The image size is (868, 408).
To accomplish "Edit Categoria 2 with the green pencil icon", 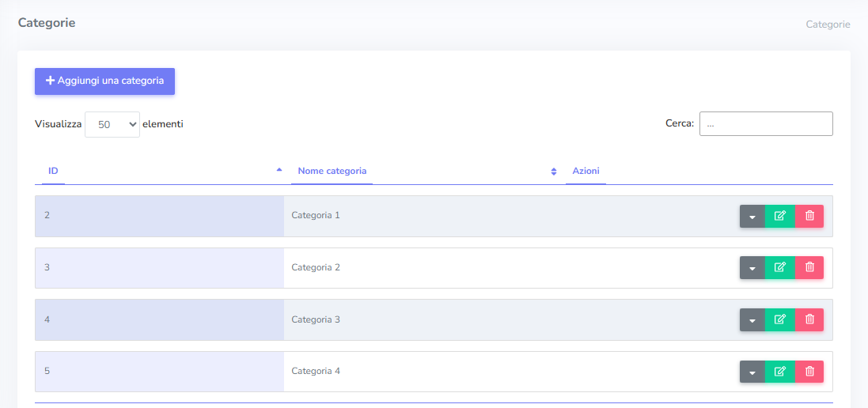I will pyautogui.click(x=779, y=268).
